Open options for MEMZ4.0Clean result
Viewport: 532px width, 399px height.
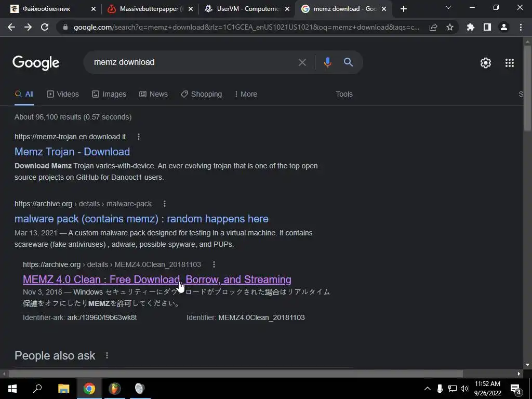(214, 264)
